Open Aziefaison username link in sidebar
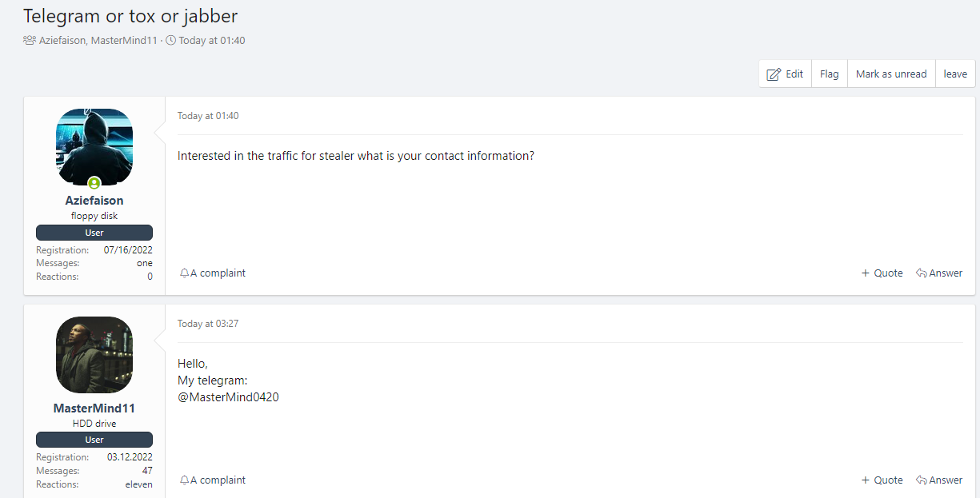This screenshot has height=498, width=980. tap(94, 201)
